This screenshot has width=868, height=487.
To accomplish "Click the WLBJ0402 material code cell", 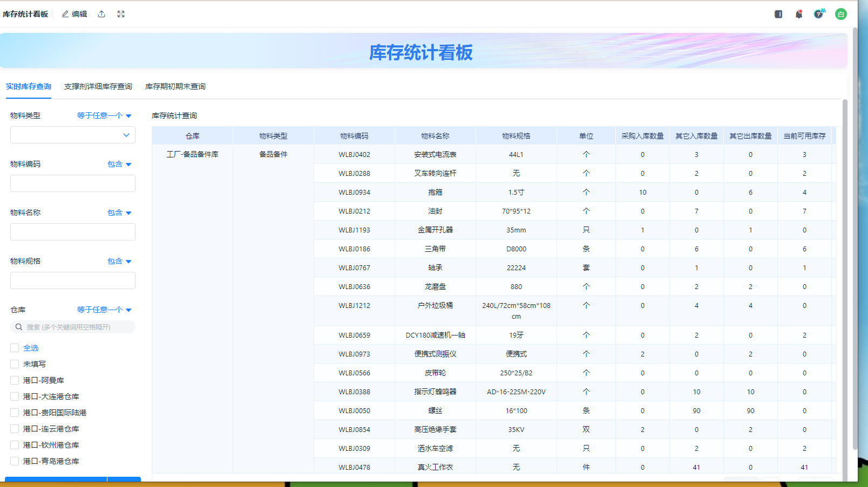I will 355,154.
